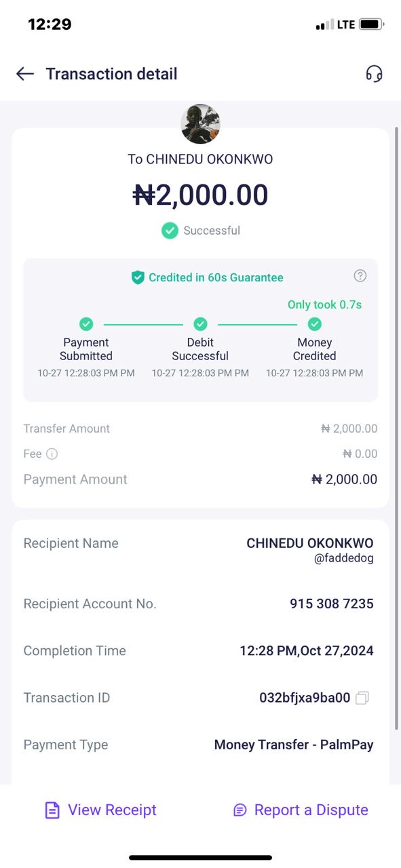The height and width of the screenshot is (868, 401).
Task: Tap the back arrow icon
Action: [x=25, y=74]
